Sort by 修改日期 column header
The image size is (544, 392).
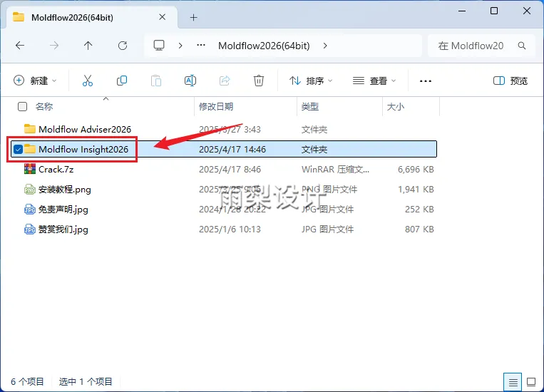[216, 106]
